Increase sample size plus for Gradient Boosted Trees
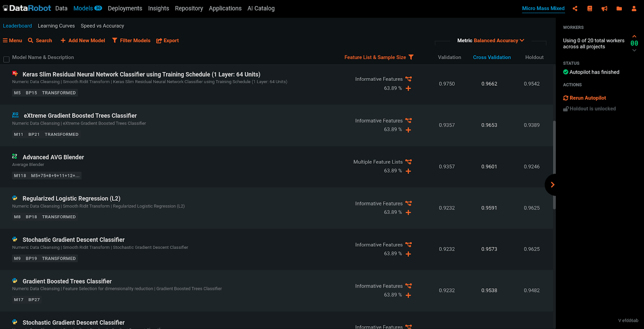The width and height of the screenshot is (644, 329). point(408,296)
